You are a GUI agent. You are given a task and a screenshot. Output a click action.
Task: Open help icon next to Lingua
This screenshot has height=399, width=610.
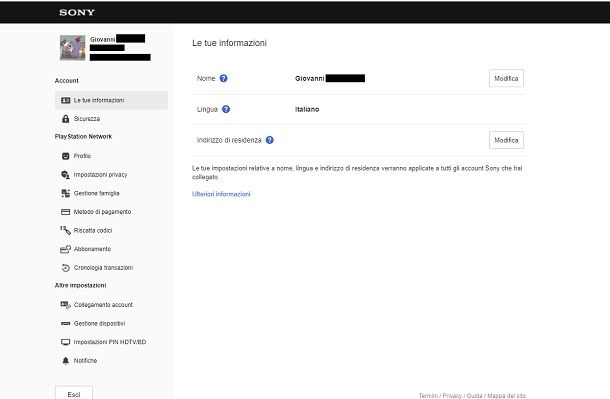(x=226, y=109)
